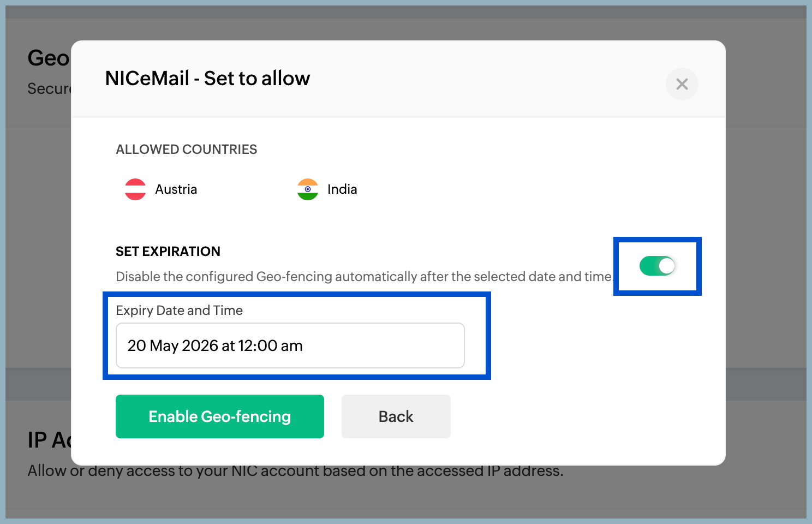
Task: Go back using the Back button
Action: tap(396, 416)
